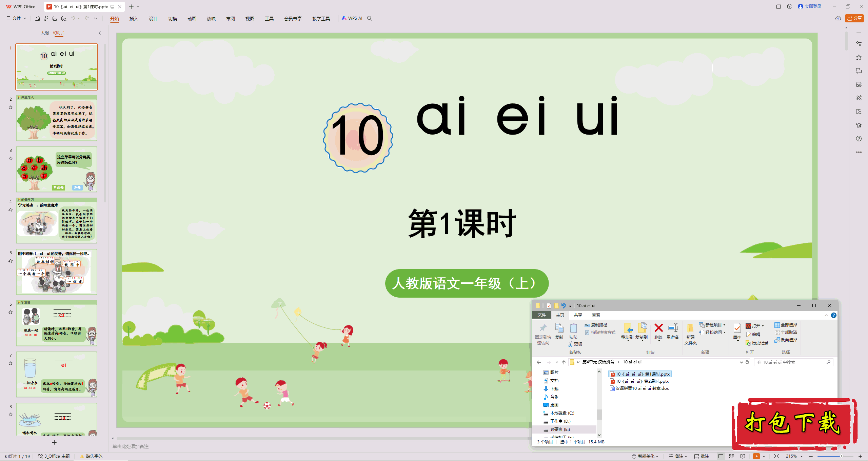
Task: Click the notes area 单击此处添加备注
Action: point(131,446)
